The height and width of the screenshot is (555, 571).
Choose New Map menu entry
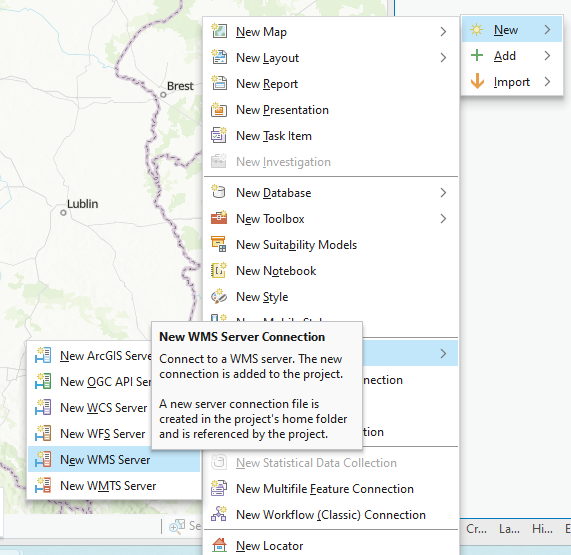(331, 32)
